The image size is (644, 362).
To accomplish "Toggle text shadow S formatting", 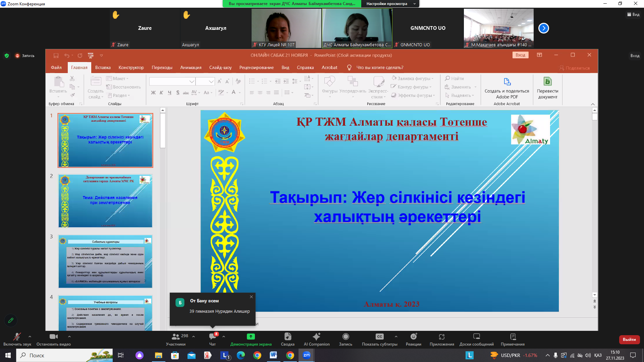I will 177,93.
